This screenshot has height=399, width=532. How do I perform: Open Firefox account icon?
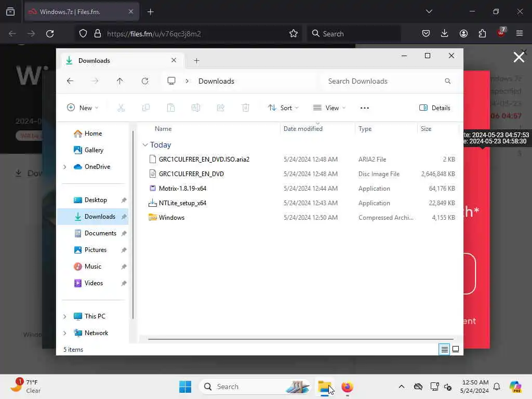(x=463, y=34)
